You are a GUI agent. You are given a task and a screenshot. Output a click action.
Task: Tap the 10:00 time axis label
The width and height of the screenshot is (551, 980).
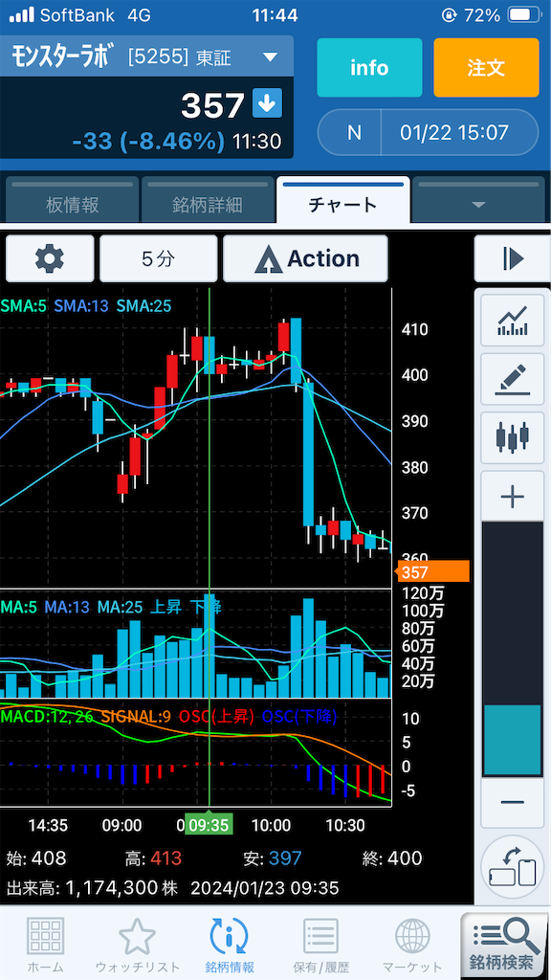pyautogui.click(x=272, y=825)
